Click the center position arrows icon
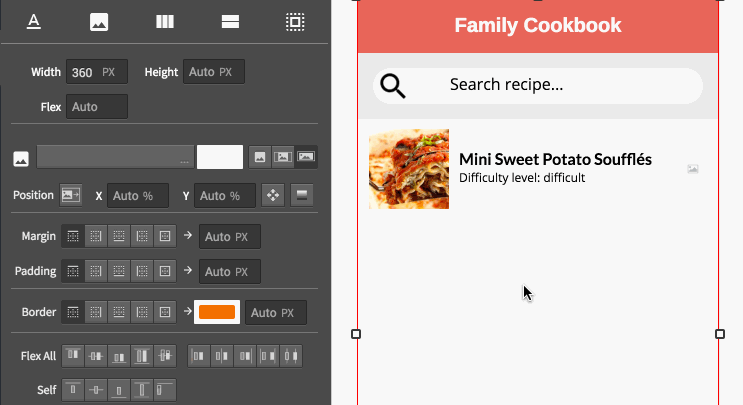743x405 pixels. (272, 195)
